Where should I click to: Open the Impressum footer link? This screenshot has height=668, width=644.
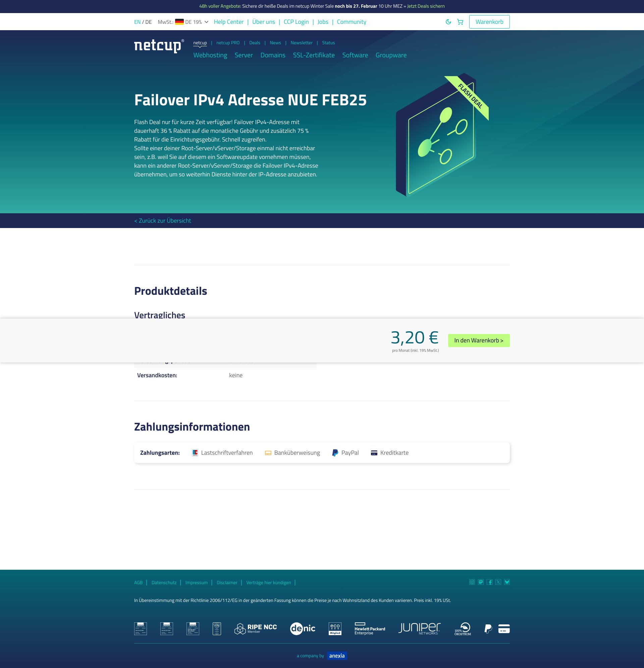pos(196,582)
